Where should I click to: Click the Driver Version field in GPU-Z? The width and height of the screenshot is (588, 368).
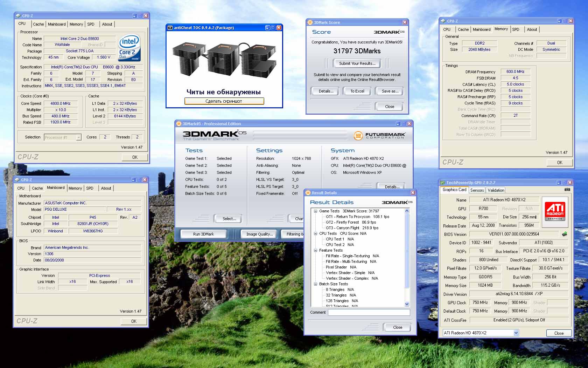519,294
